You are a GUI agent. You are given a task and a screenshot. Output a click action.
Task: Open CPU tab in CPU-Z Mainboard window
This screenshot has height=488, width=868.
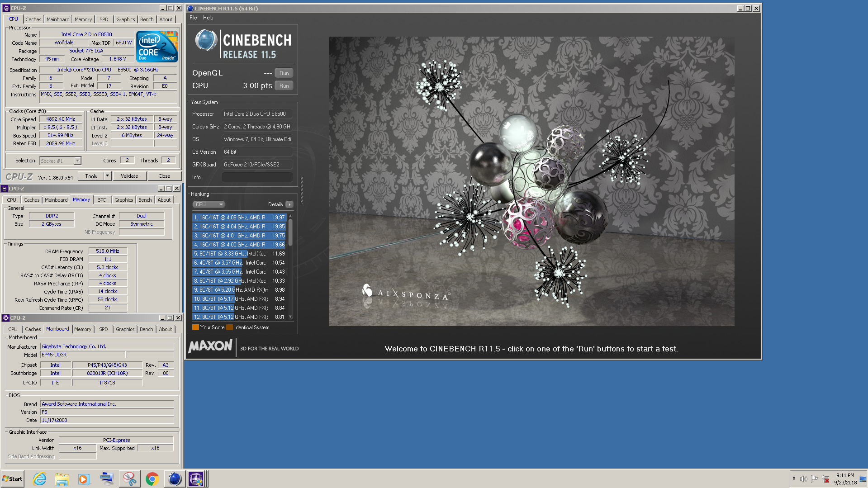(x=13, y=329)
